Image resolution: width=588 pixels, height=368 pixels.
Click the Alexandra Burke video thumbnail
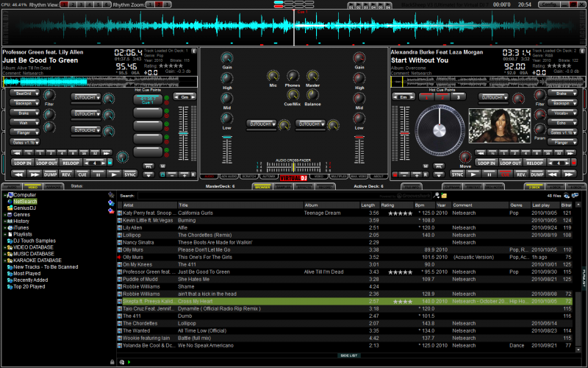(500, 126)
